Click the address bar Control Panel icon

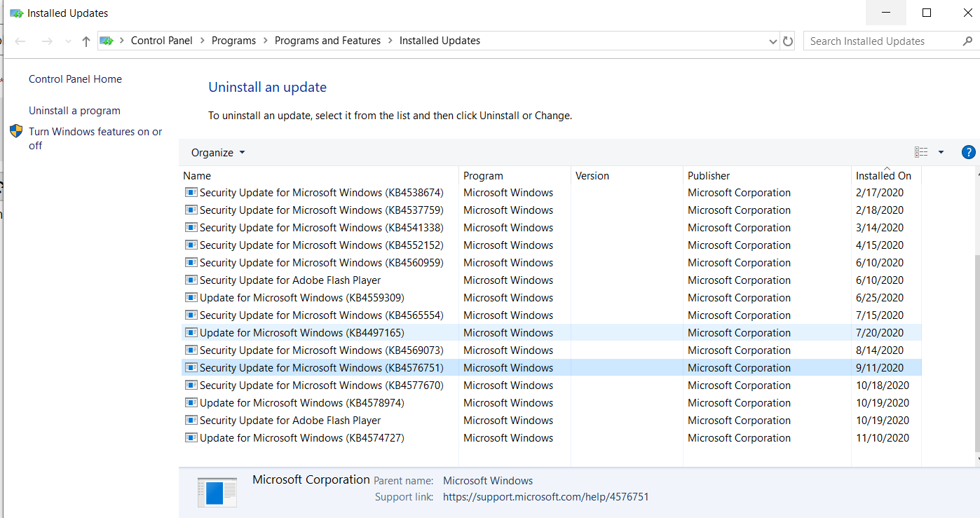107,41
